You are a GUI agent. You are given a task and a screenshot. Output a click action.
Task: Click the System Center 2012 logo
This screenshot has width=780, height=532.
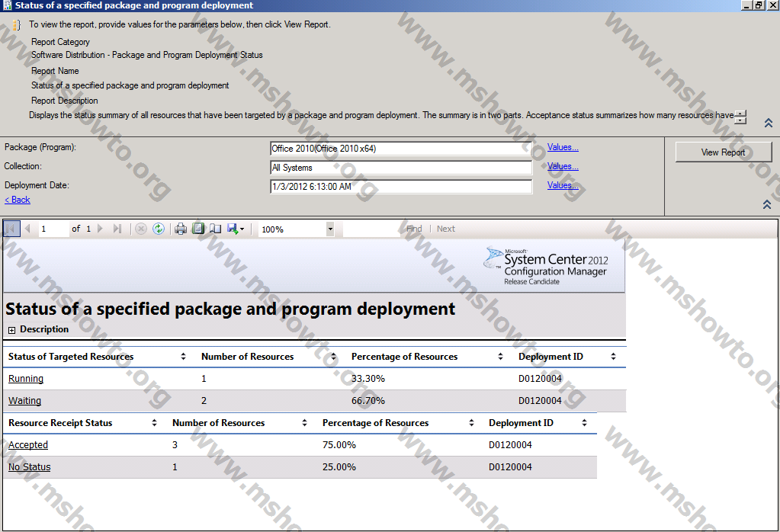[546, 266]
